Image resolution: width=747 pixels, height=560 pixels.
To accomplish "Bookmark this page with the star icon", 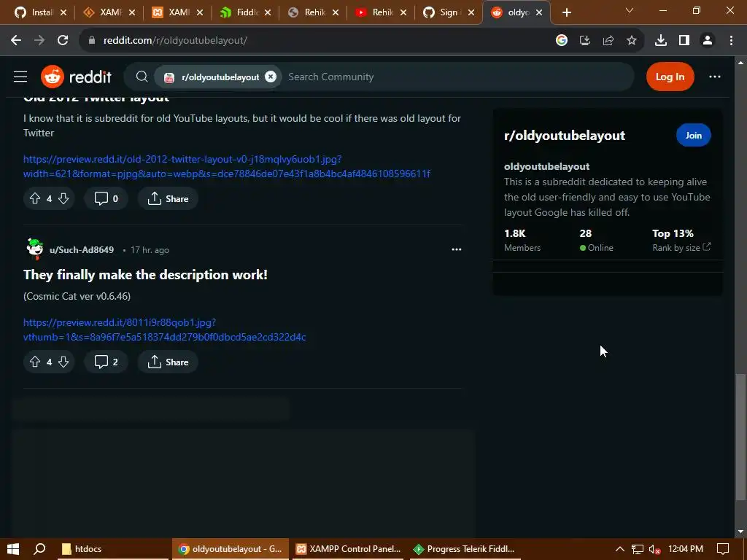I will coord(632,41).
